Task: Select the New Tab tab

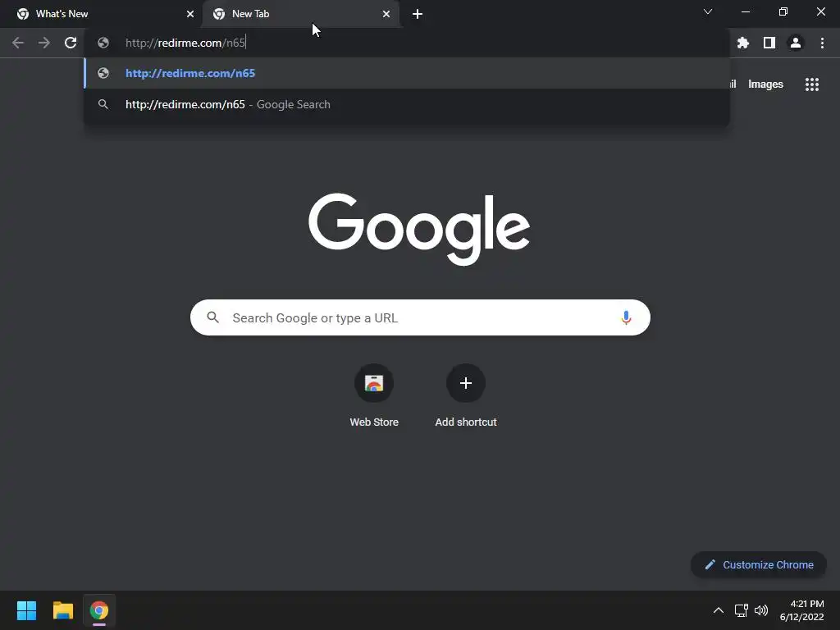Action: 302,14
